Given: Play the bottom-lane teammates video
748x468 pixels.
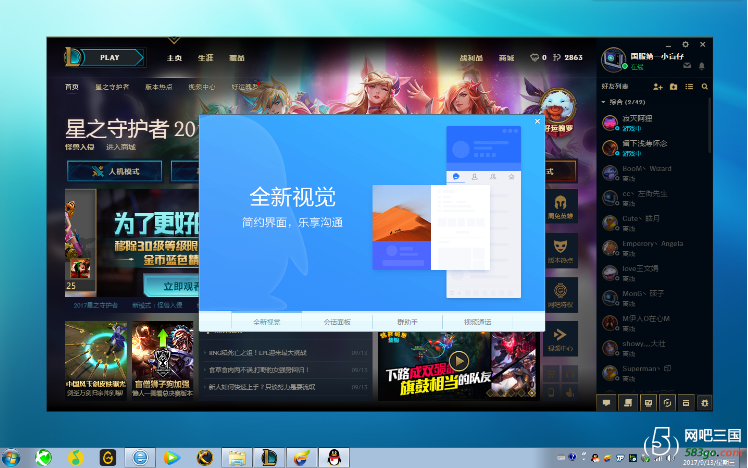Looking at the screenshot, I should tap(459, 361).
